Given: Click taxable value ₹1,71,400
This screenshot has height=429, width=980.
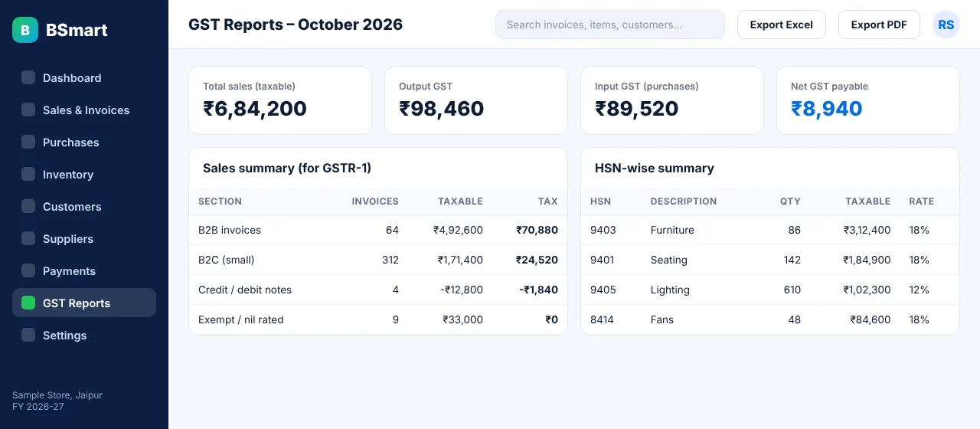Looking at the screenshot, I should click(x=460, y=260).
